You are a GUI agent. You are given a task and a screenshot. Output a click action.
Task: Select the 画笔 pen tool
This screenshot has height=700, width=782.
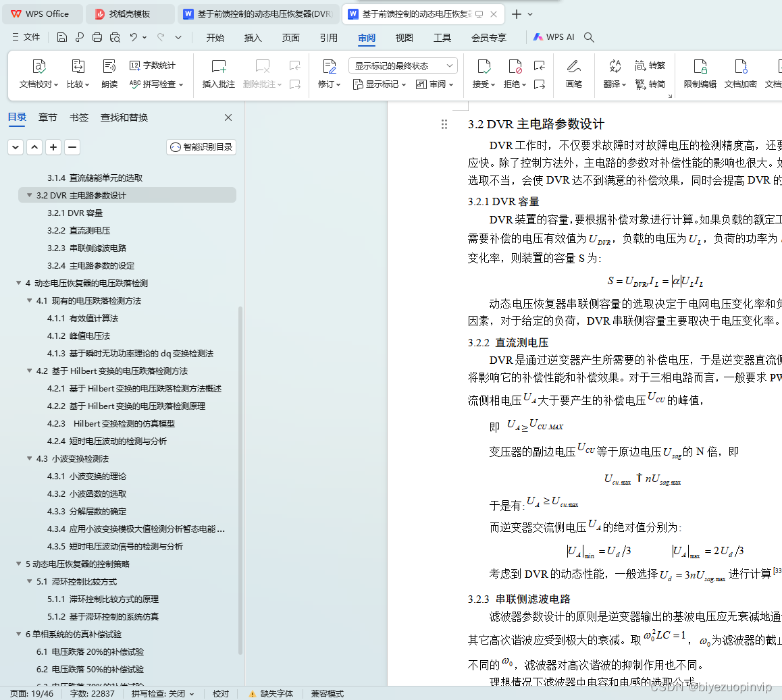(574, 74)
